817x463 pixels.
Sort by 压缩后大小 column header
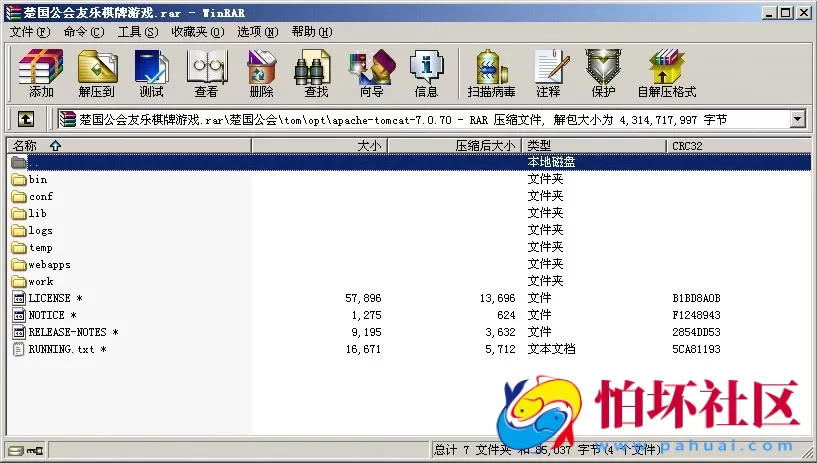(455, 146)
